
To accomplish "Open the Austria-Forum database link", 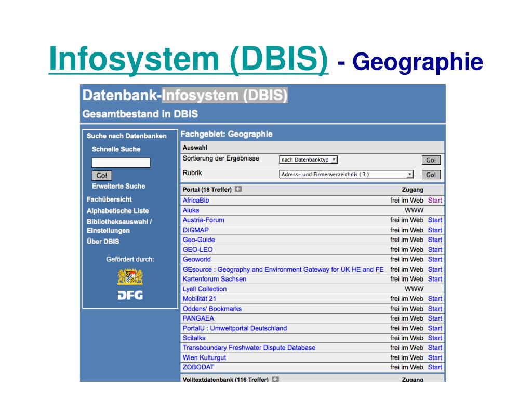I will [x=204, y=220].
